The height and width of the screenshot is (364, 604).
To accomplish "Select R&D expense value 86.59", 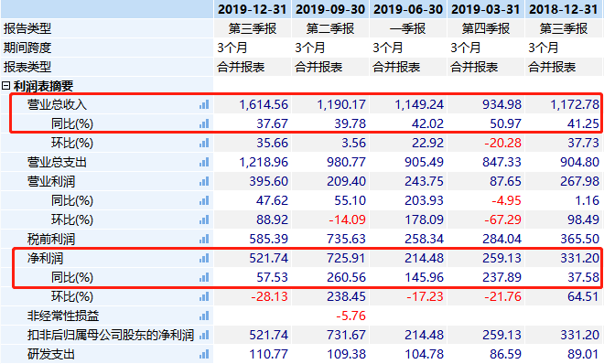I will click(505, 354).
